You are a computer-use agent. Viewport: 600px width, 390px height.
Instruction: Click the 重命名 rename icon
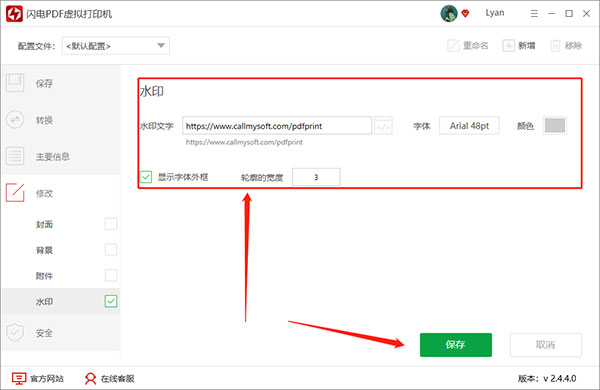click(453, 46)
